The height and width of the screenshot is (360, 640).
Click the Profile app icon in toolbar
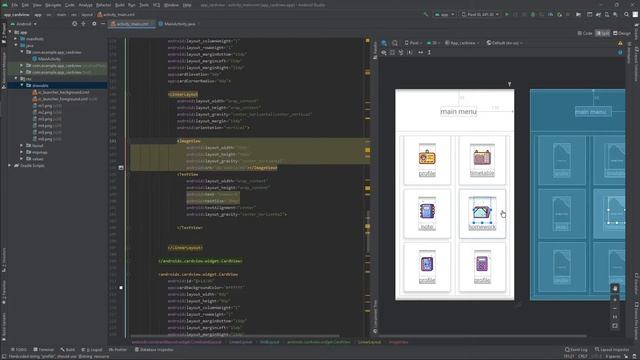point(550,14)
